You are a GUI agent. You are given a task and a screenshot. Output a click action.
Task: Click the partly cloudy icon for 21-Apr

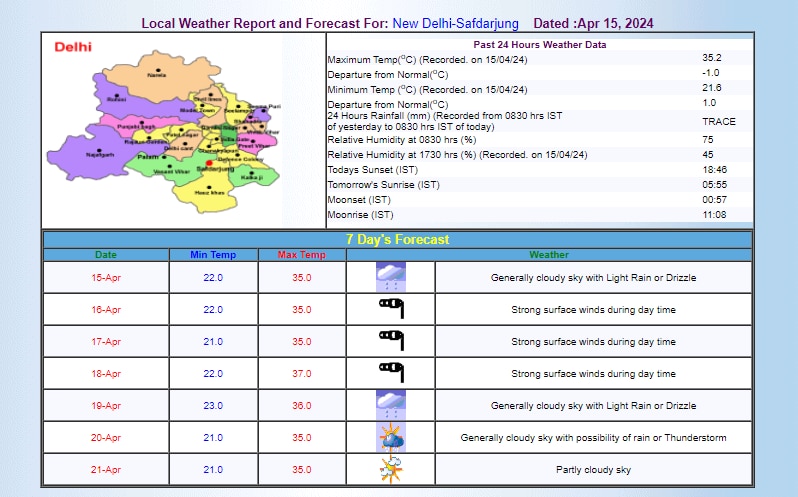(391, 470)
